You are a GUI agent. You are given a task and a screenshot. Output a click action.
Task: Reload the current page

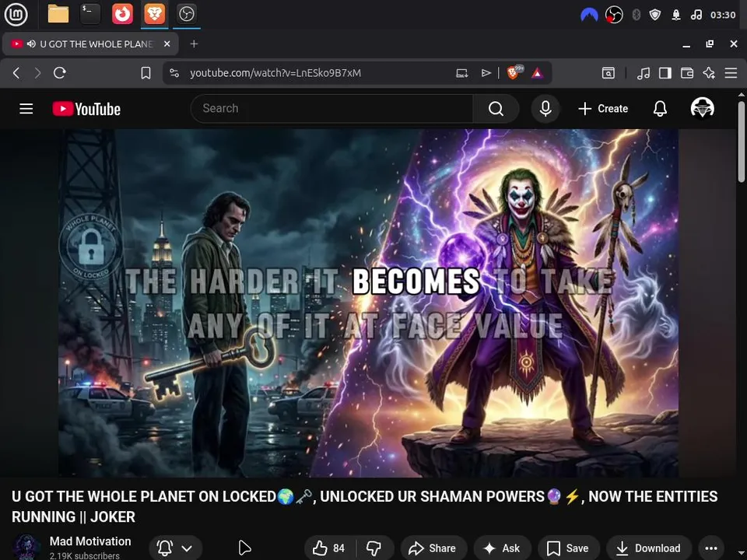pos(60,73)
